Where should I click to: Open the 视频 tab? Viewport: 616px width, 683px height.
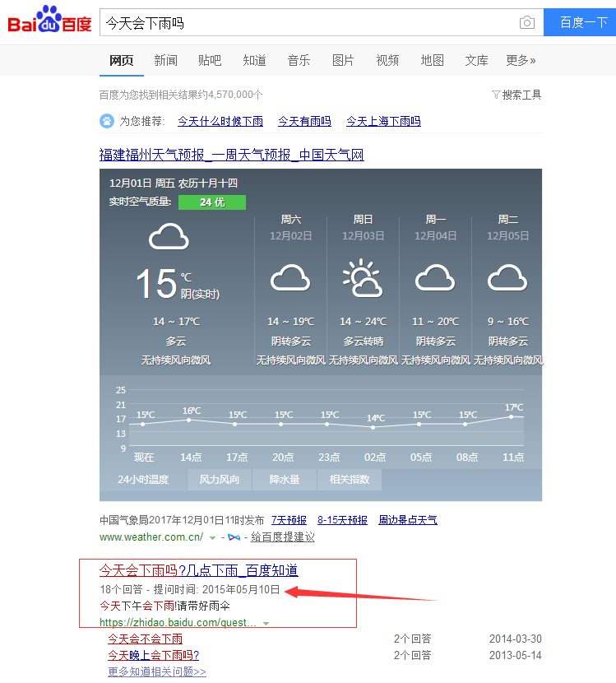(x=387, y=60)
